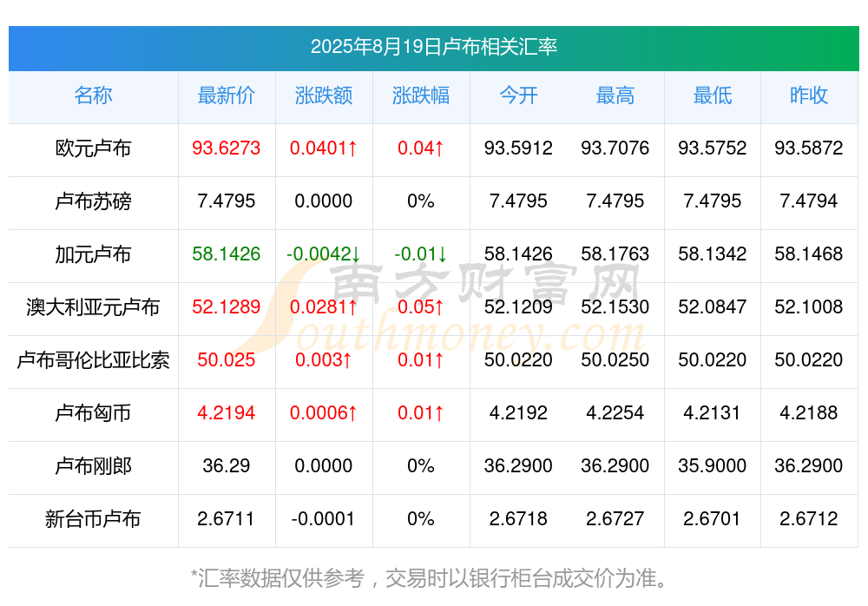Click the 名称 column header
868x606 pixels.
[x=93, y=96]
